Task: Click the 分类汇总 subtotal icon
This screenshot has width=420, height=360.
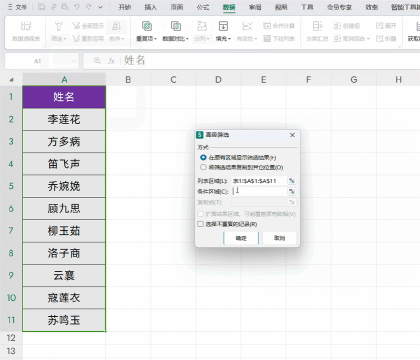Action: (x=317, y=26)
